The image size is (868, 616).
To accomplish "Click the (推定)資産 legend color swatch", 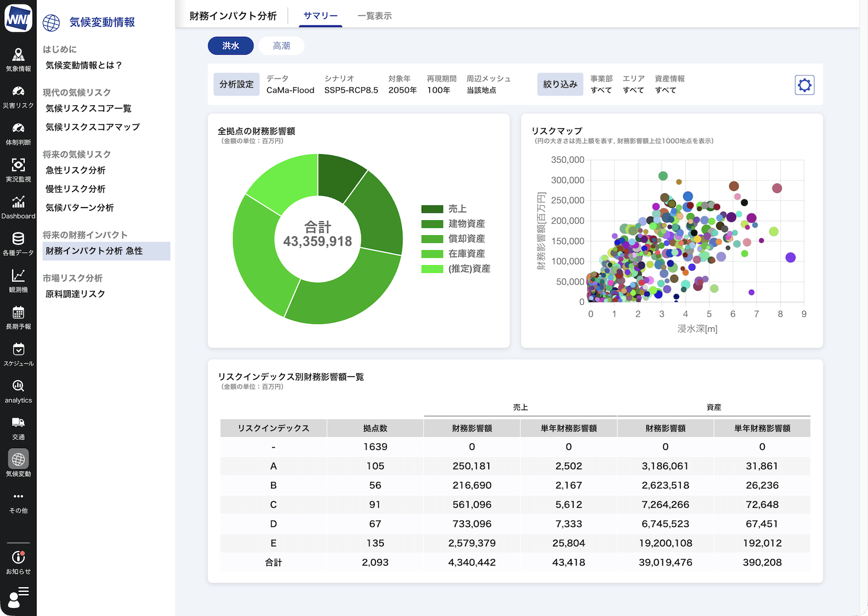I will point(432,269).
